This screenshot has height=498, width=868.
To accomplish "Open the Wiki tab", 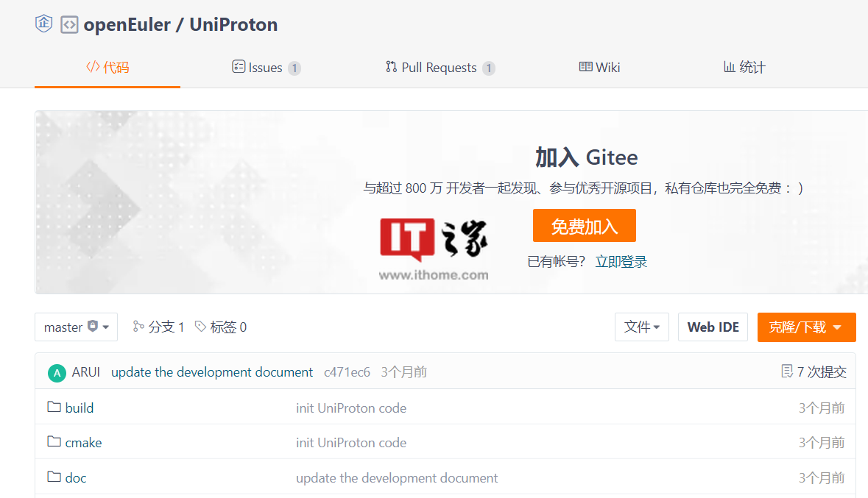I will [x=599, y=68].
